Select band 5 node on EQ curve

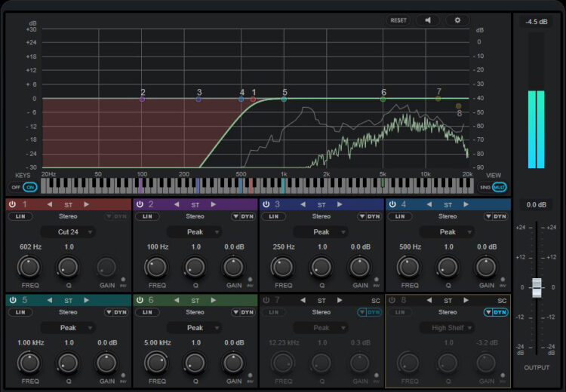(x=284, y=99)
